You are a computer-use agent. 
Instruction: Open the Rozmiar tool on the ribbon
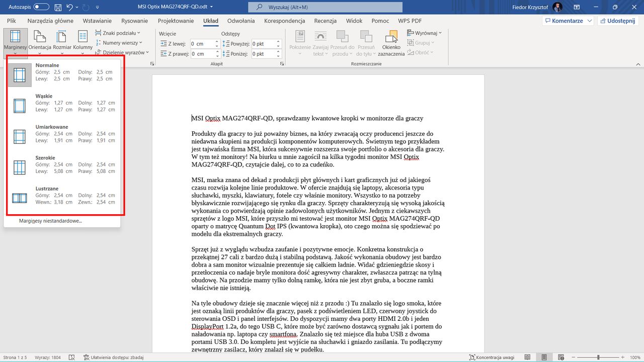[61, 42]
